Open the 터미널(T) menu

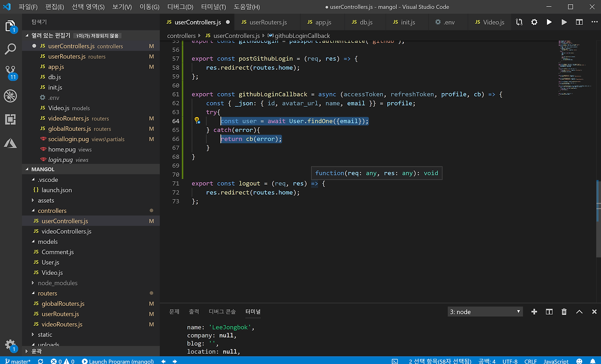point(213,7)
